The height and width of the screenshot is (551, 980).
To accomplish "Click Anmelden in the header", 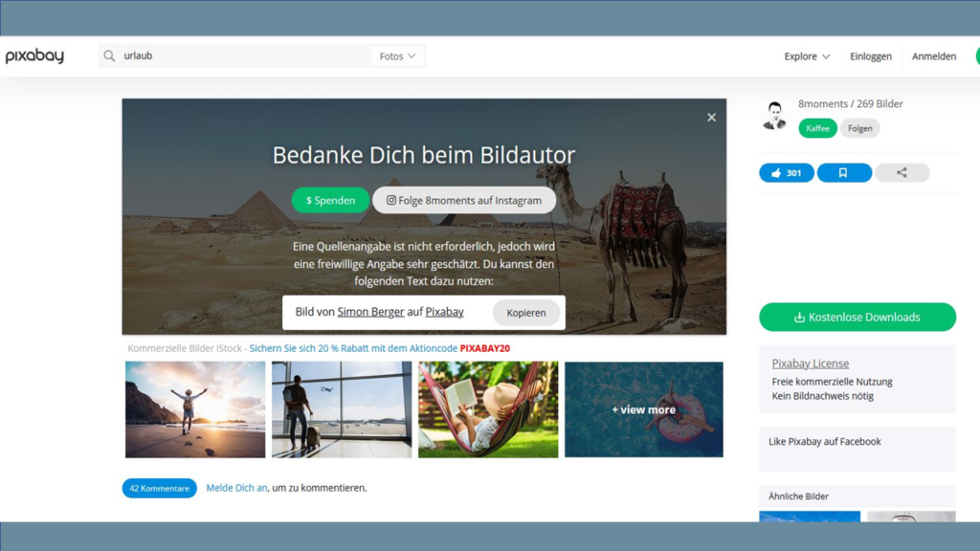I will [933, 56].
